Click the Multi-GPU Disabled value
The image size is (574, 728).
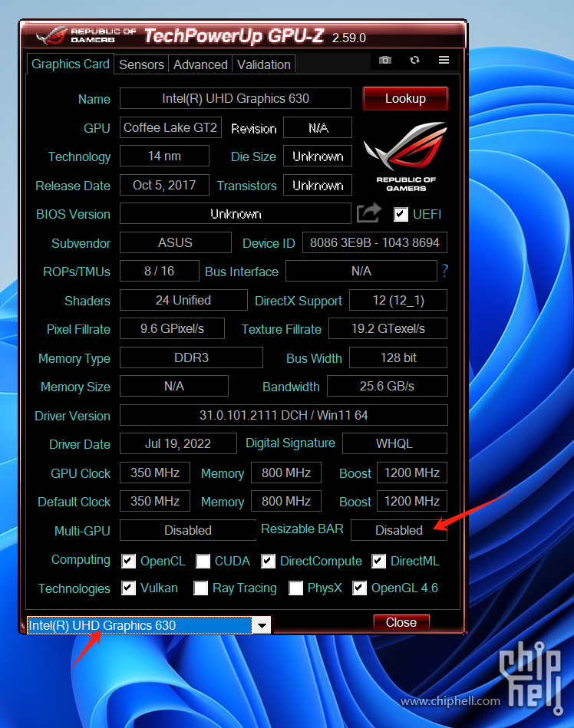[x=188, y=530]
